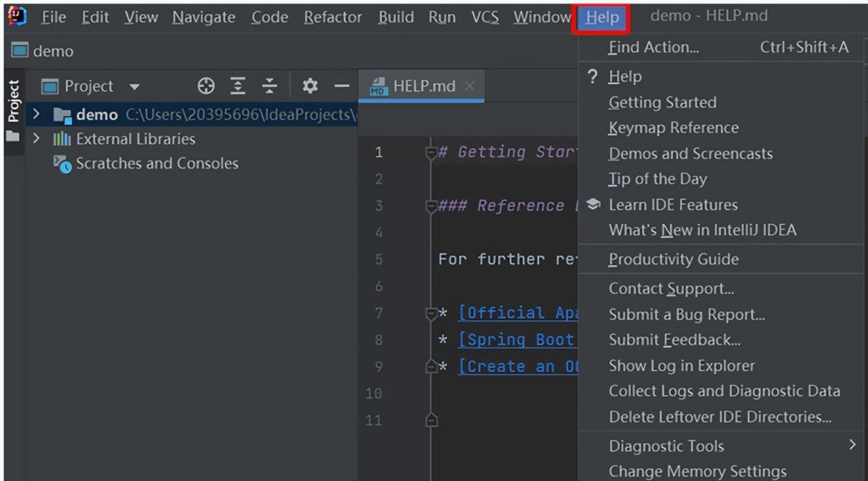Open Project panel options via the gear icon

coord(309,86)
